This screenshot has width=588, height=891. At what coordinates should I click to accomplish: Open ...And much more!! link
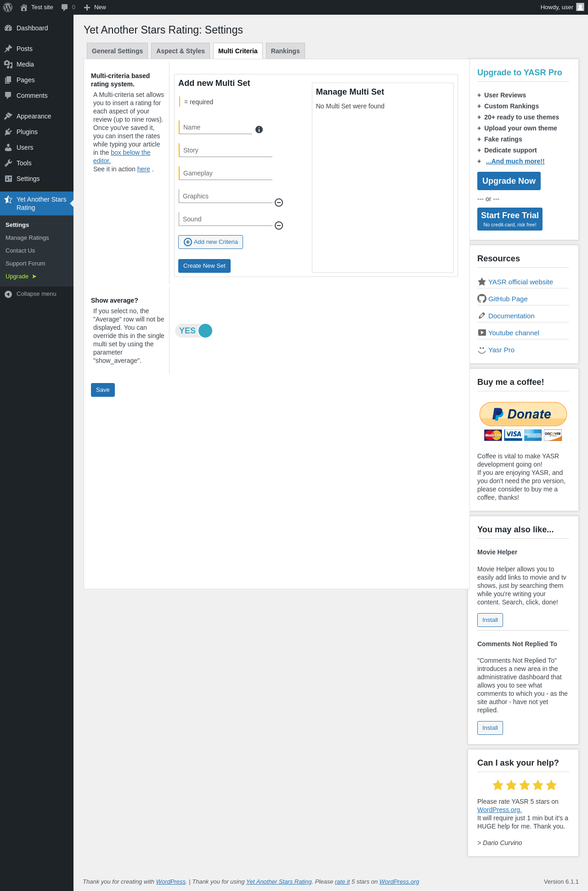[515, 161]
